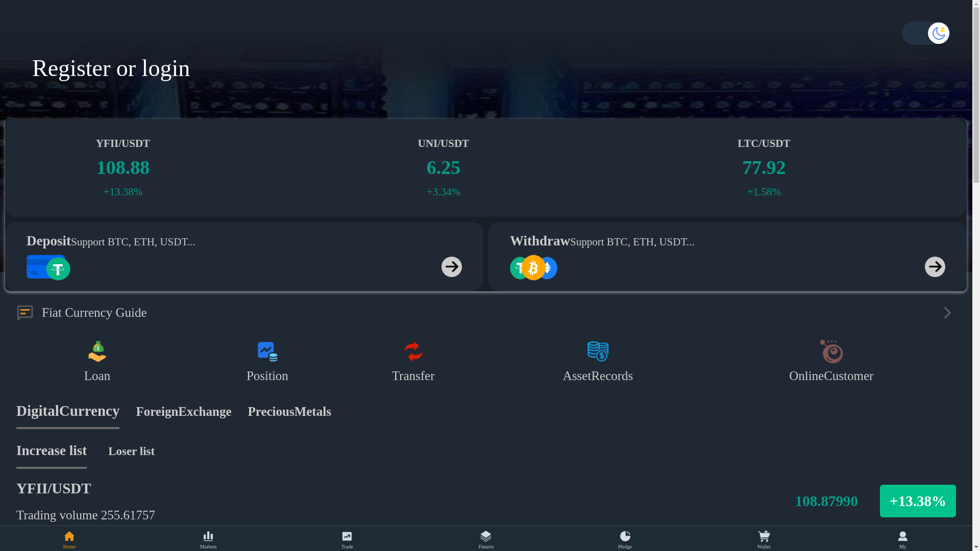Select the Loser list tab
The width and height of the screenshot is (980, 551).
[x=131, y=452]
